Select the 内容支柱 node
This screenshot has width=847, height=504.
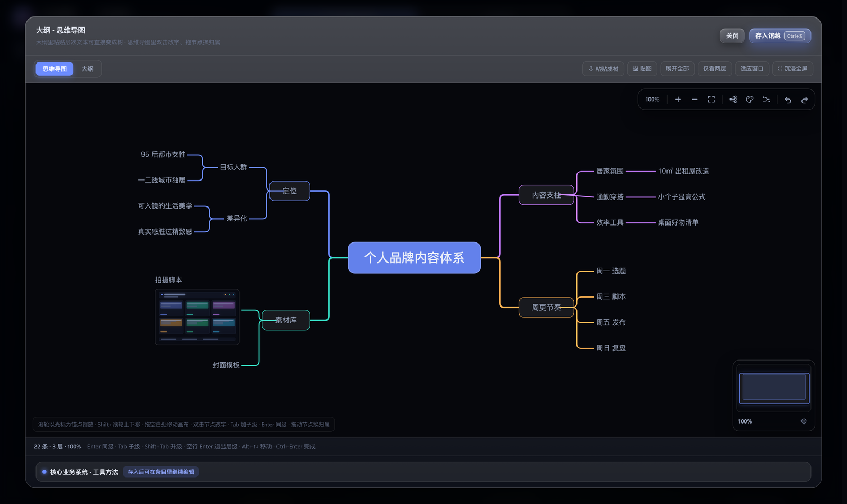click(x=546, y=195)
